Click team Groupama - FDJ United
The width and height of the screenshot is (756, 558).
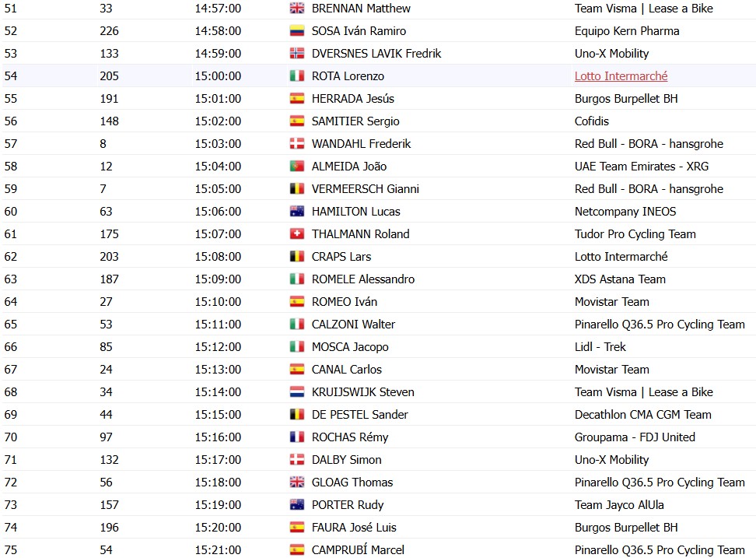coord(635,437)
